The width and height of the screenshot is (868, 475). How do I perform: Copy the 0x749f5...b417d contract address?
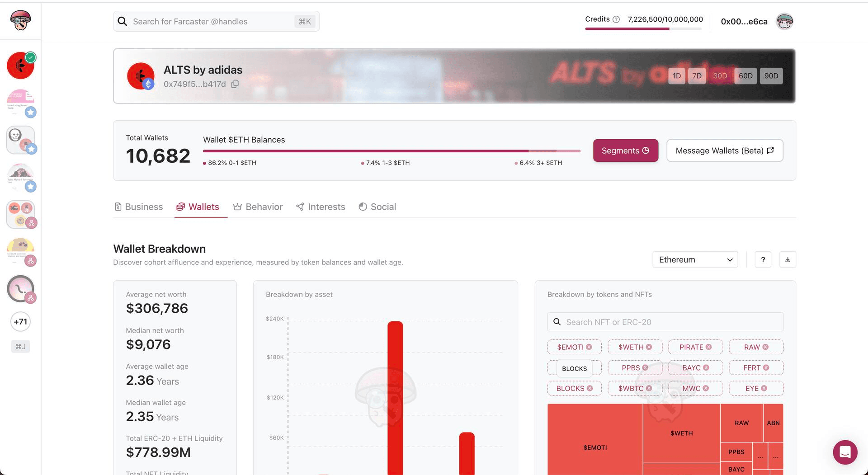[x=235, y=84]
